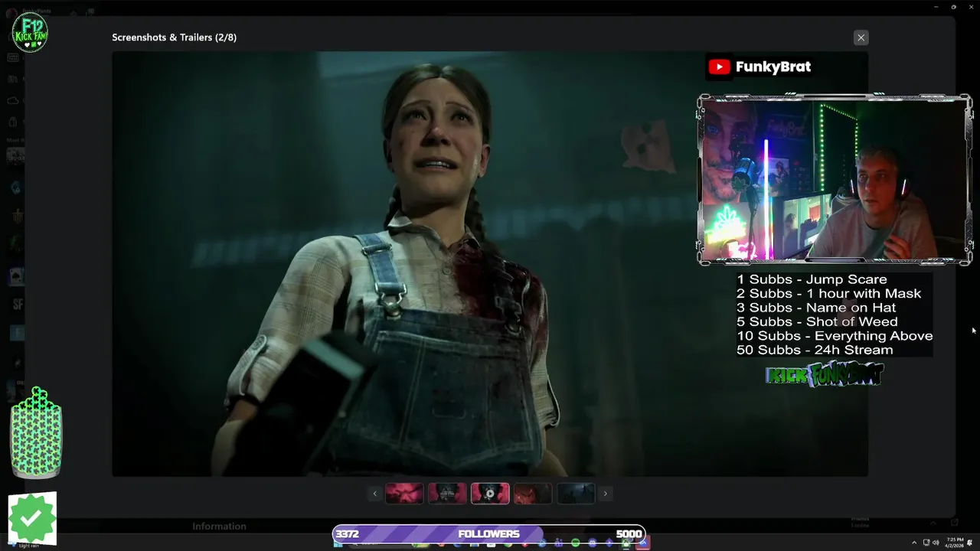Show hidden system tray icons chevron
Viewport: 980px width, 551px height.
913,543
